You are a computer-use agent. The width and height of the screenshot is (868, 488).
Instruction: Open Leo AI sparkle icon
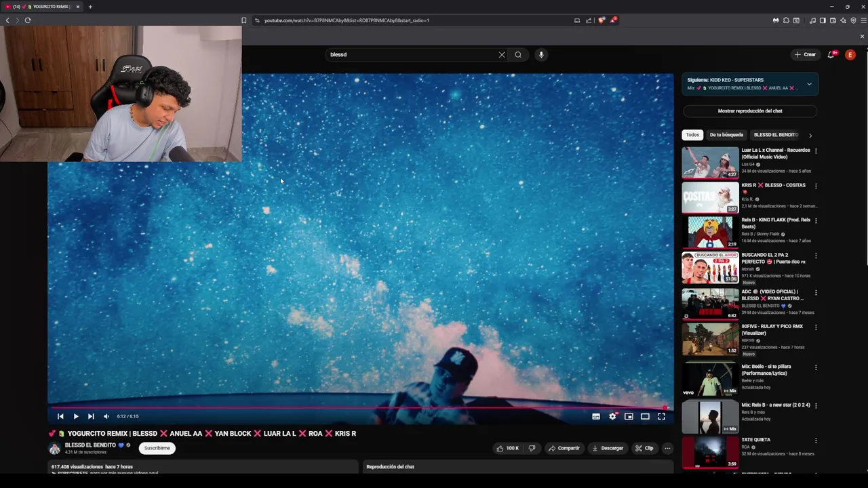click(x=843, y=20)
